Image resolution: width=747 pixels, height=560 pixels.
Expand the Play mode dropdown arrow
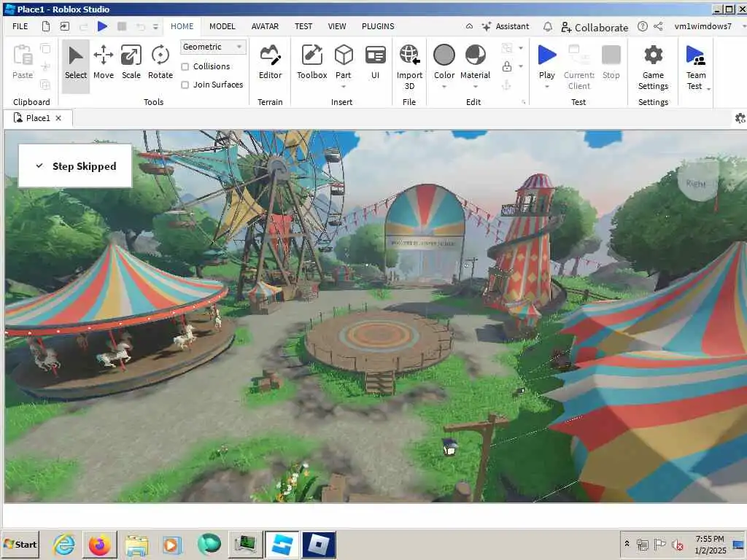pos(547,87)
